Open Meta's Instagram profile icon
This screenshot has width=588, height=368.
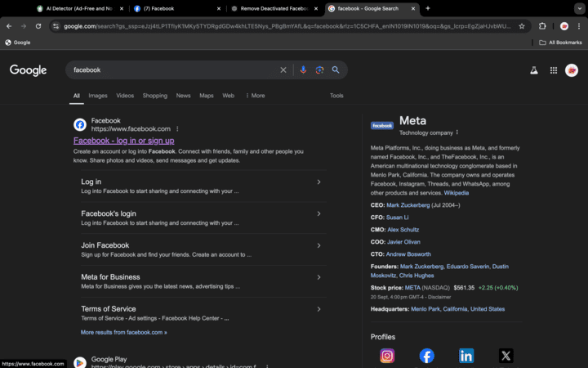pyautogui.click(x=387, y=356)
